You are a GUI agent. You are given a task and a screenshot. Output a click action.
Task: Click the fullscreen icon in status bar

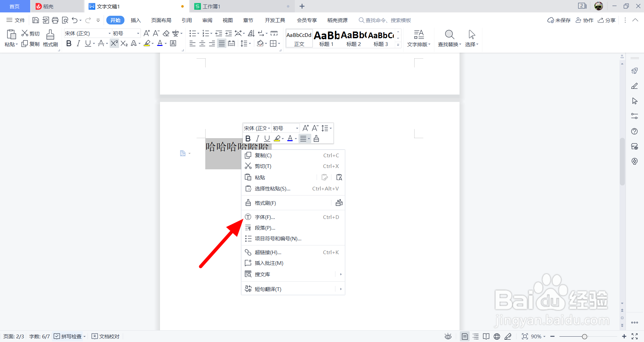tap(635, 336)
